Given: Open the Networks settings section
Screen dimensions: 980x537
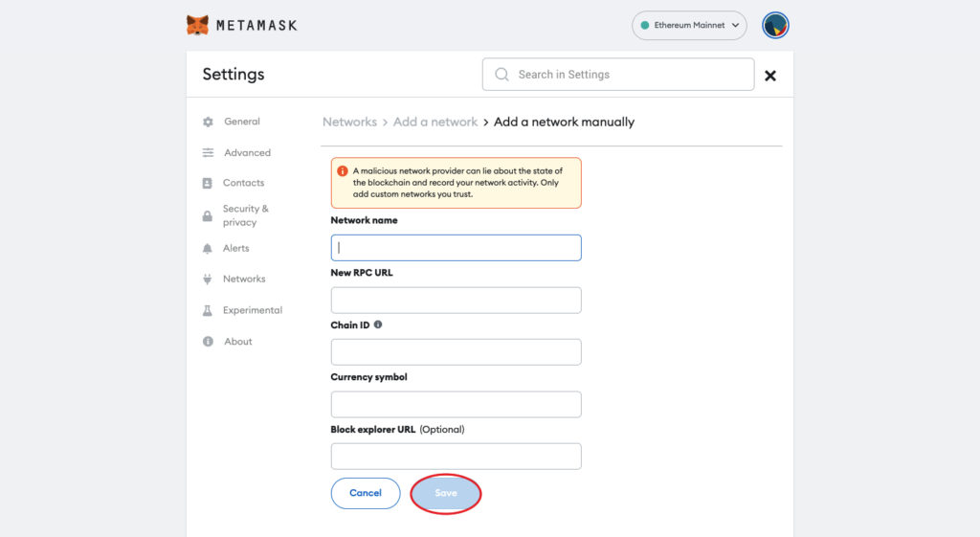Looking at the screenshot, I should click(x=244, y=279).
